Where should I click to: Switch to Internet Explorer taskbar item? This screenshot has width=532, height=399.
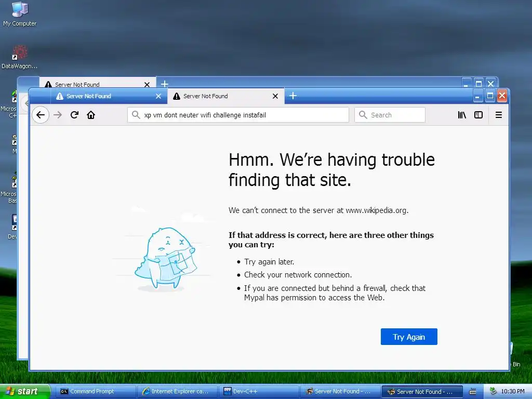(177, 391)
